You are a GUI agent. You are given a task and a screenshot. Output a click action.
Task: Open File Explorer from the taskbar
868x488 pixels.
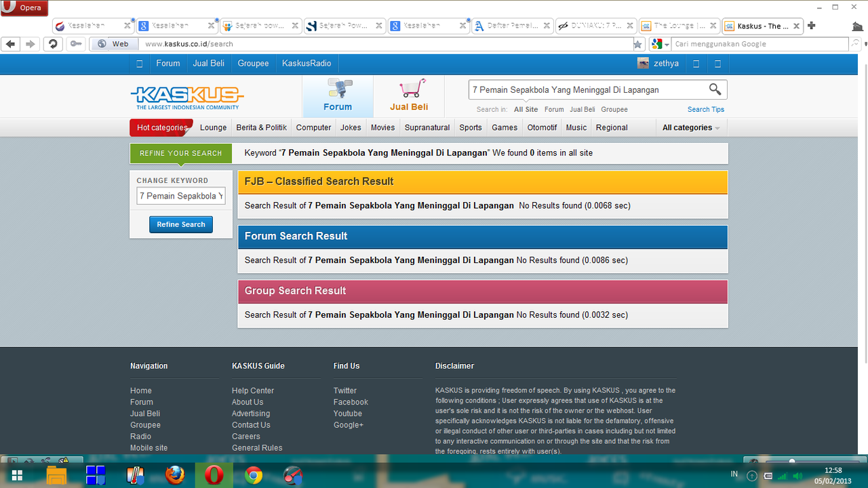pyautogui.click(x=56, y=475)
